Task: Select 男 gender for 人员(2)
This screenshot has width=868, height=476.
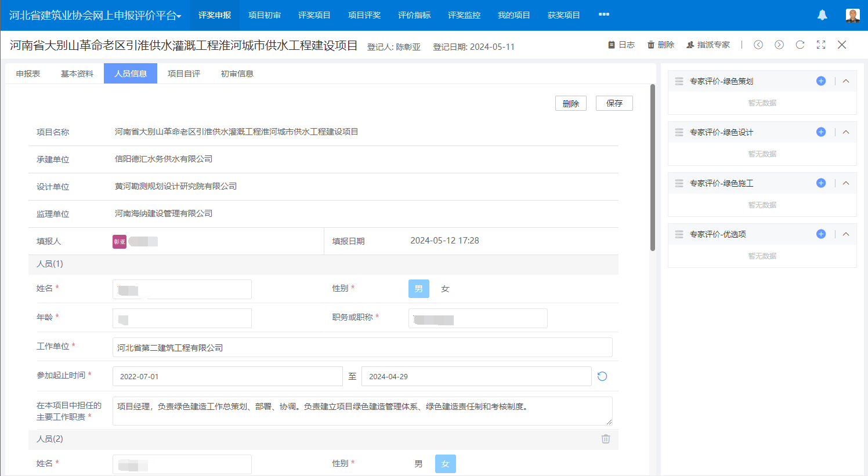Action: (418, 464)
